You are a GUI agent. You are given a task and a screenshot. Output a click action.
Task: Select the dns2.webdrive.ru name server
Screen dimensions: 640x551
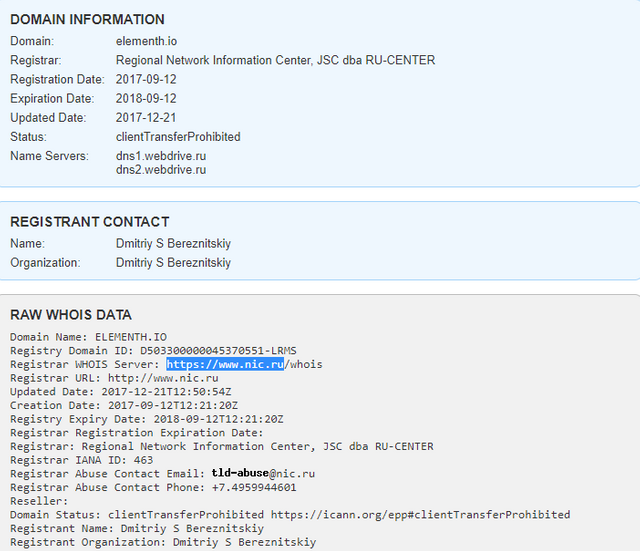pyautogui.click(x=161, y=170)
